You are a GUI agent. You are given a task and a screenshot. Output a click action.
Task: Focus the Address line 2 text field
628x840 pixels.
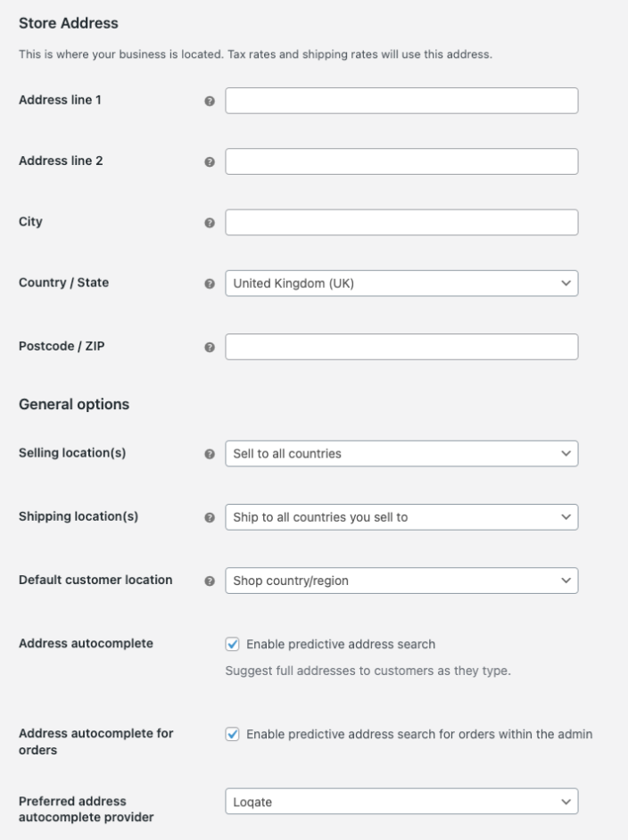coord(401,161)
